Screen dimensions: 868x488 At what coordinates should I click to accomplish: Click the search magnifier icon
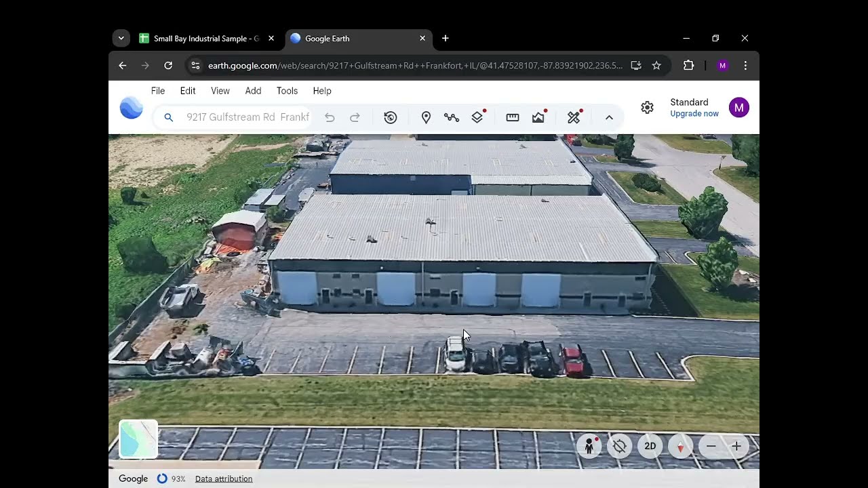click(169, 117)
